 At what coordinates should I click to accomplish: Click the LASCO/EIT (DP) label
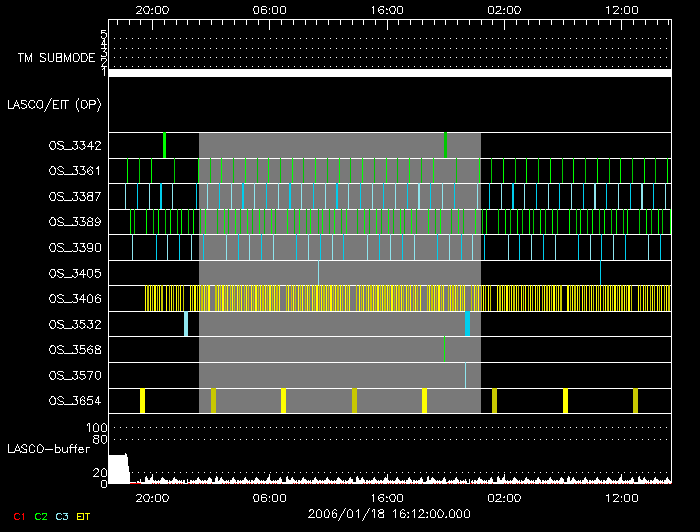pos(55,104)
